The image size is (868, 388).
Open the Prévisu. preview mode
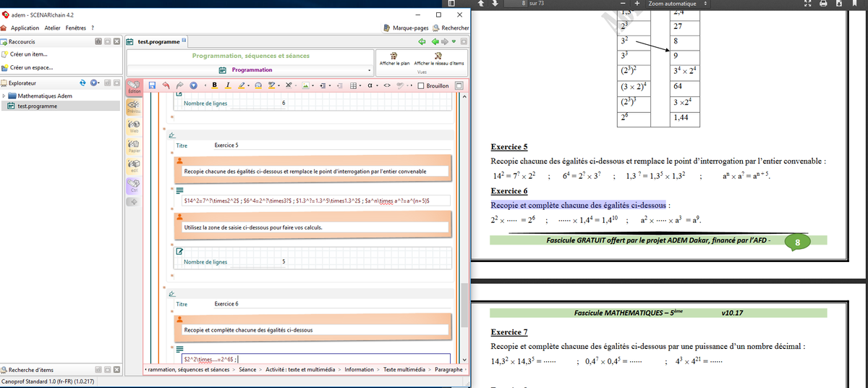pyautogui.click(x=134, y=107)
